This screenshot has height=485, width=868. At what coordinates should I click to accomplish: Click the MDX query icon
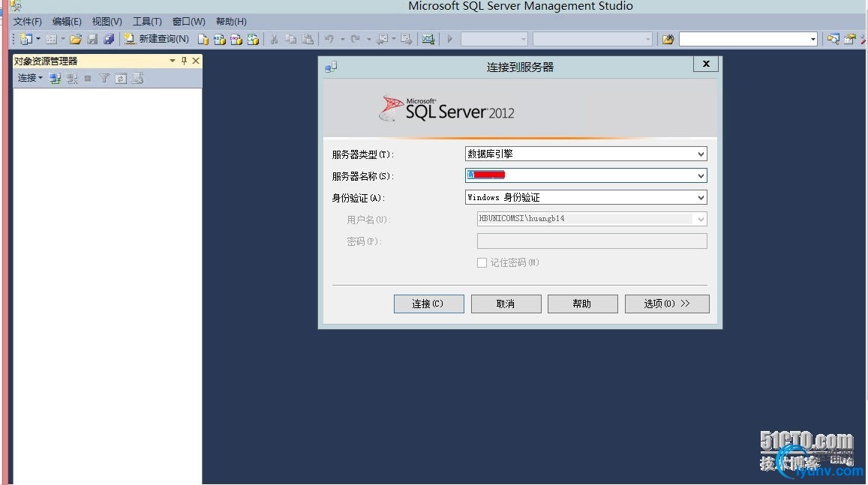(220, 39)
